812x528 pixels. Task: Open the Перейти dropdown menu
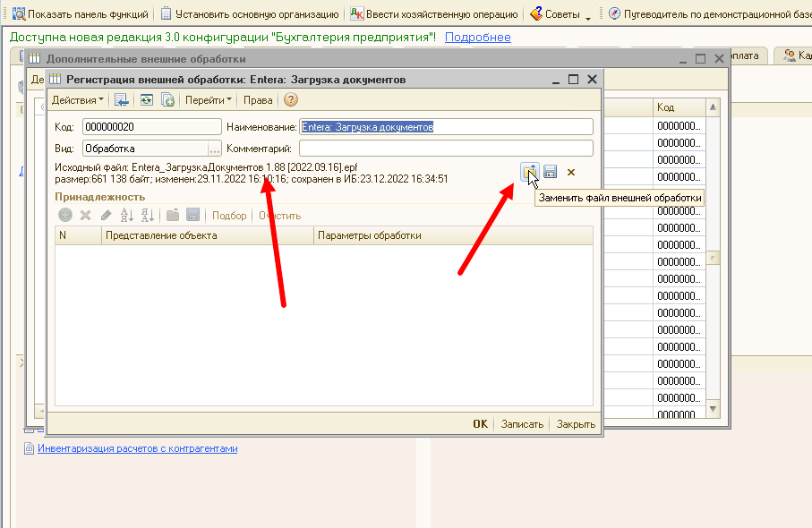point(209,100)
